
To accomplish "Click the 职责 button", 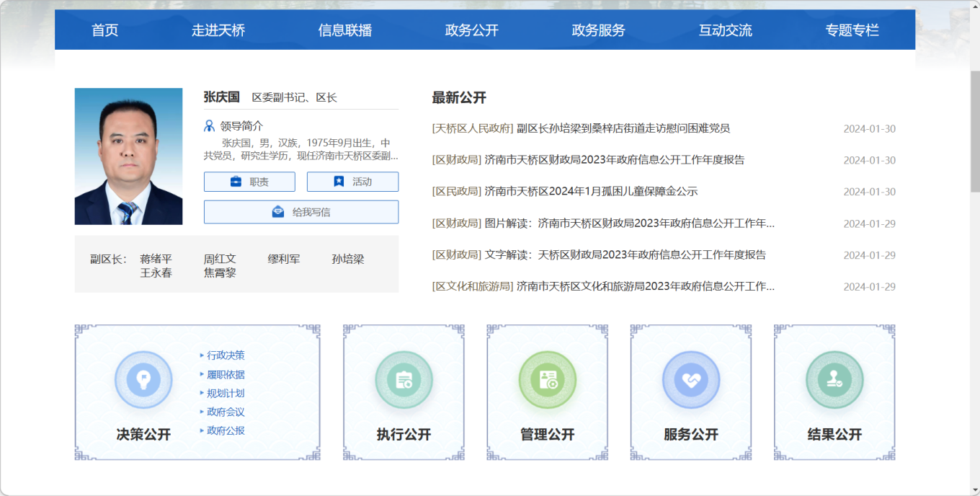I will [249, 182].
